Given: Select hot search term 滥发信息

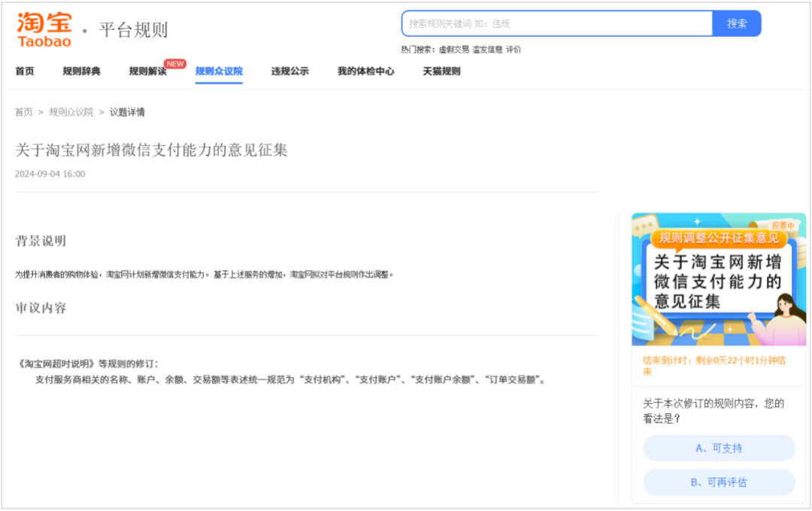Looking at the screenshot, I should (x=487, y=49).
